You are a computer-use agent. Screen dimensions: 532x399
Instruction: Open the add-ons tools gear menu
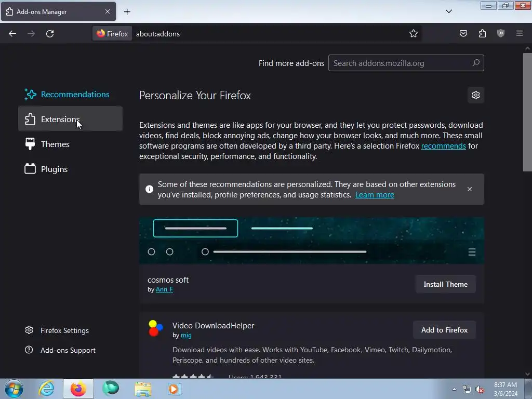[x=476, y=95]
